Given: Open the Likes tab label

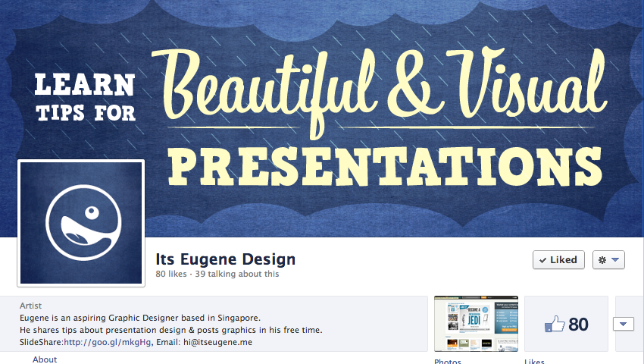Looking at the screenshot, I should pos(534,361).
